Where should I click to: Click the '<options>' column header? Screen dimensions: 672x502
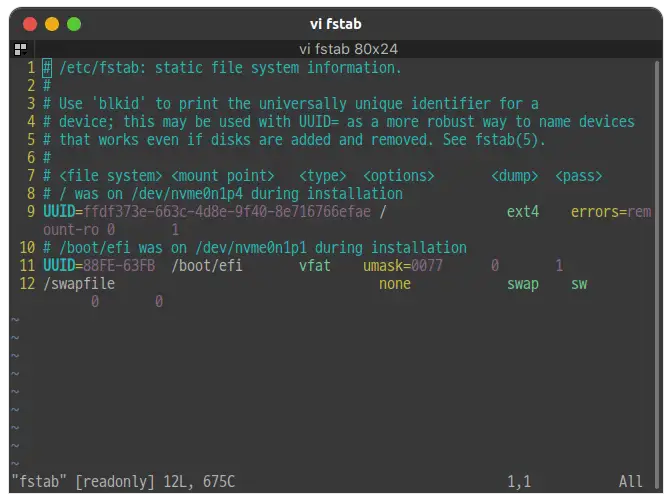[x=399, y=176]
